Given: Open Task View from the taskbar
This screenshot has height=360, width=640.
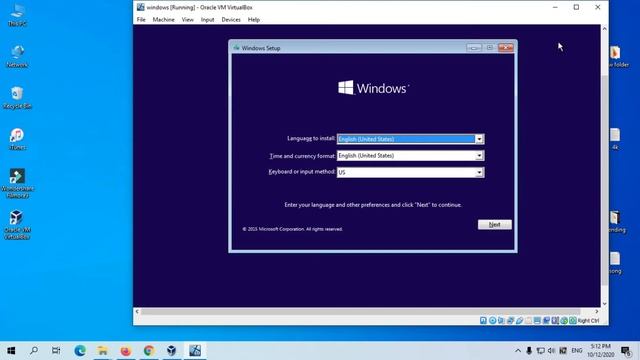Looking at the screenshot, I should click(56, 351).
